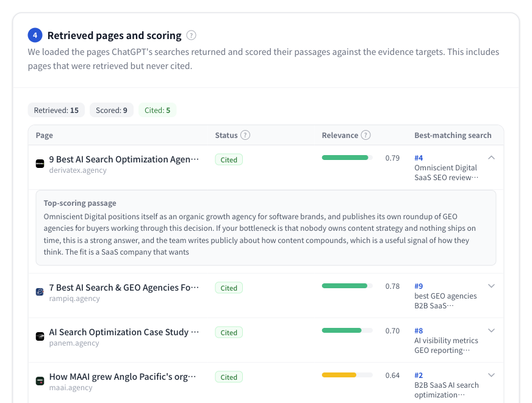The image size is (532, 403).
Task: Expand the rampiq.agency row details
Action: coord(491,286)
